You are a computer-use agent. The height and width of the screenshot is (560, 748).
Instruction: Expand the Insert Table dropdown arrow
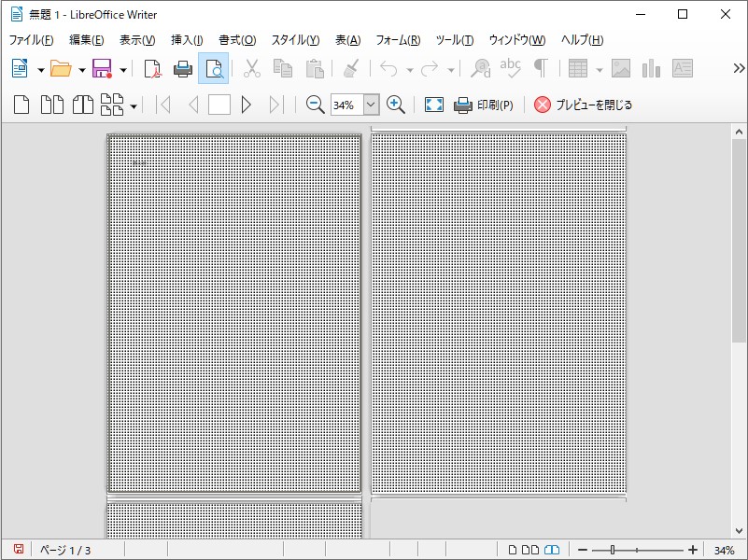[x=600, y=71]
